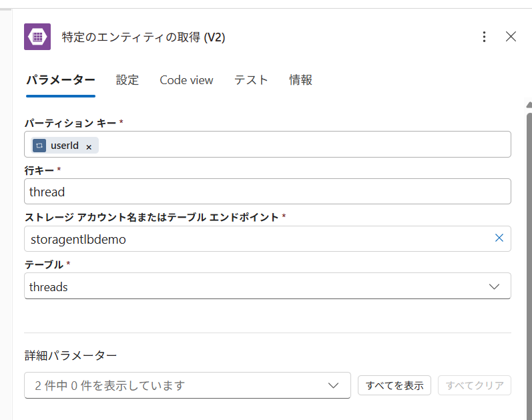Image resolution: width=532 pixels, height=420 pixels.
Task: Switch to the 設定 tab
Action: (127, 80)
